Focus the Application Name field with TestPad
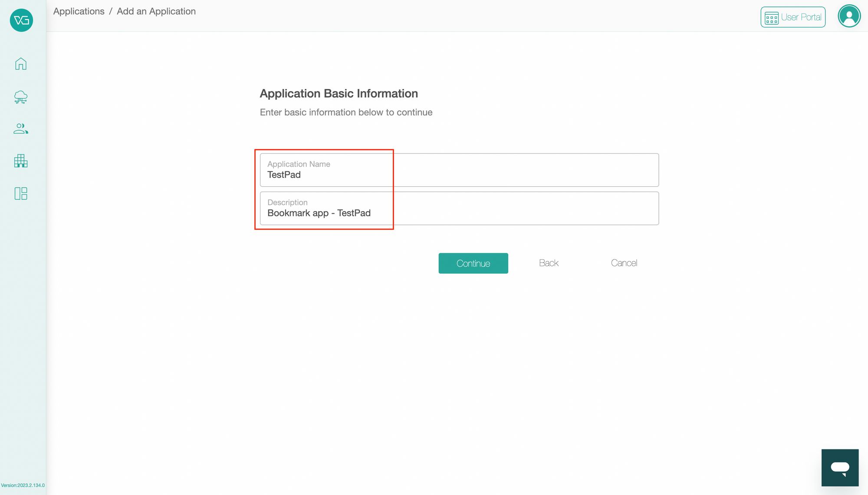Viewport: 868px width, 495px height. tap(459, 170)
